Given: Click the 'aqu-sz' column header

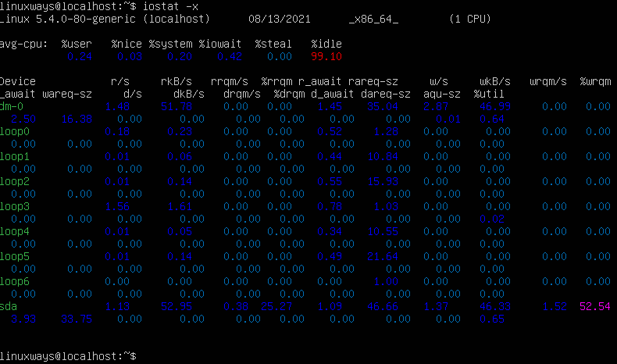Looking at the screenshot, I should point(442,95).
